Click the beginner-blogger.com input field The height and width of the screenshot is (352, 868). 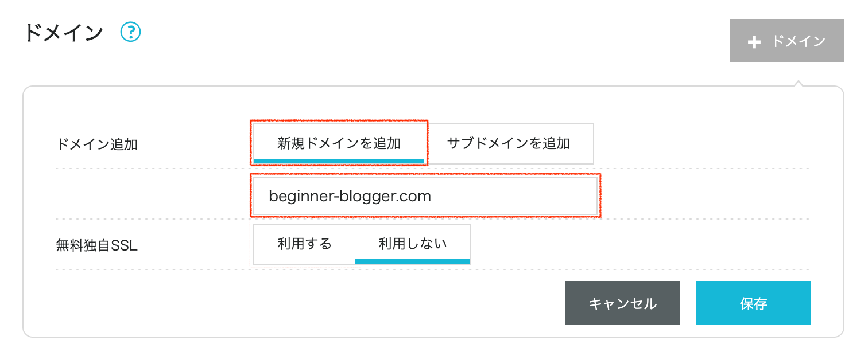pos(425,195)
